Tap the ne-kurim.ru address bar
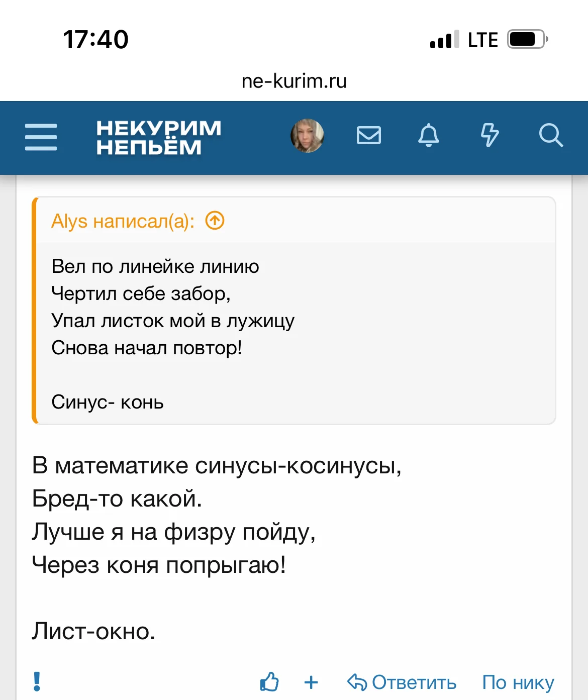 click(294, 81)
